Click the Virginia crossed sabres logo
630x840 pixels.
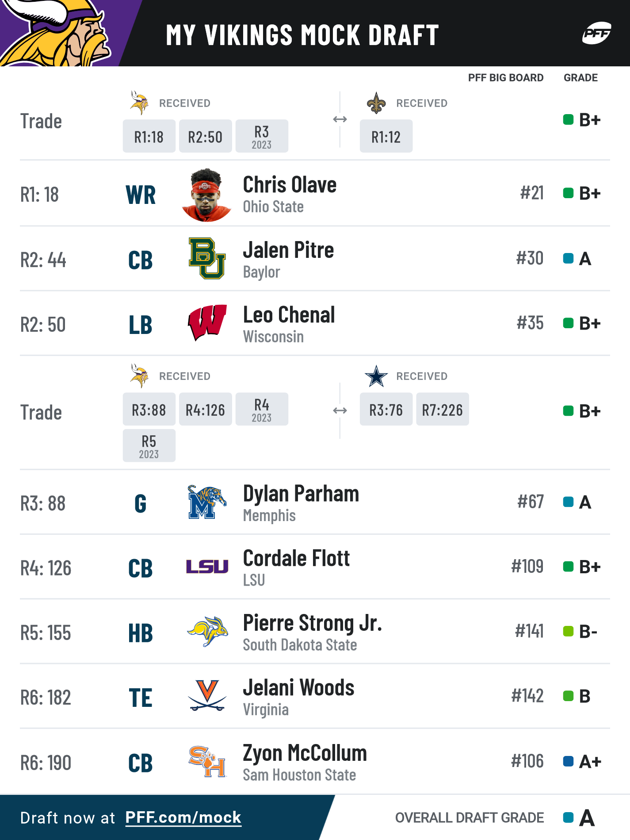[207, 696]
